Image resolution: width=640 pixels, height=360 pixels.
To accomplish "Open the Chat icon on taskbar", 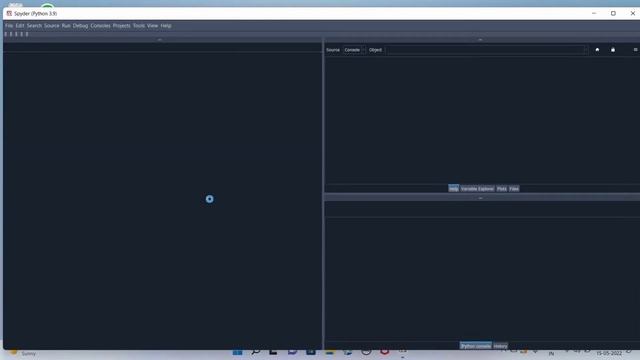I will pos(292,352).
